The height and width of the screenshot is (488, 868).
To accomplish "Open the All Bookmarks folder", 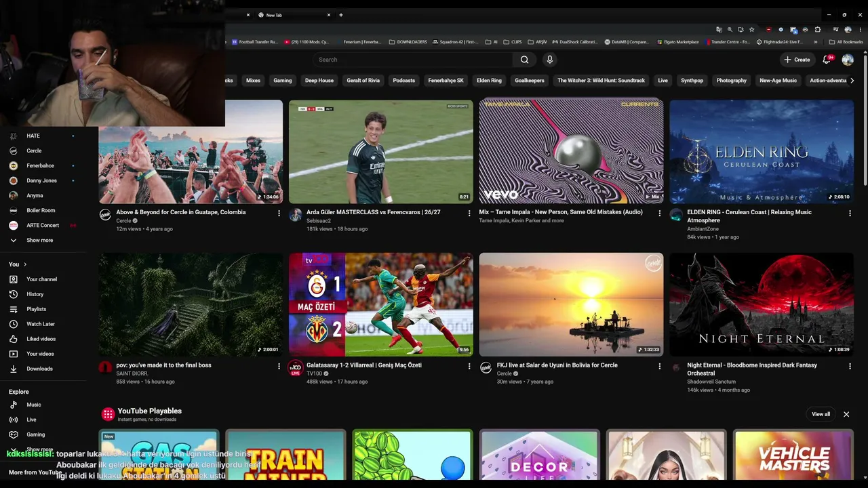I will pos(846,42).
